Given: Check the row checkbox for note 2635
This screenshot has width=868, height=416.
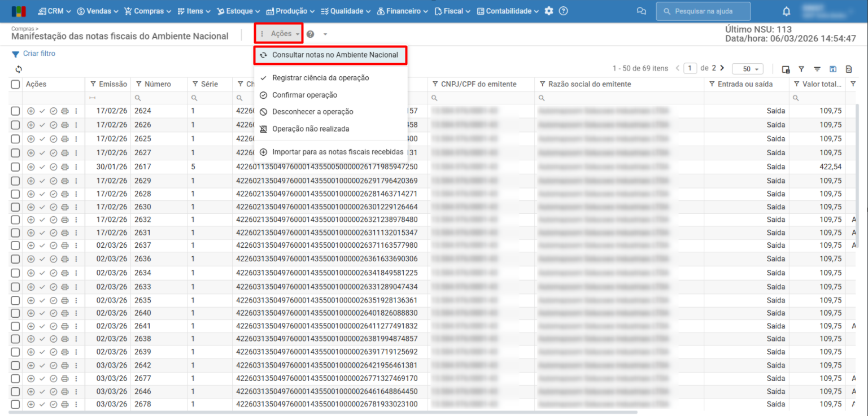Looking at the screenshot, I should point(15,300).
